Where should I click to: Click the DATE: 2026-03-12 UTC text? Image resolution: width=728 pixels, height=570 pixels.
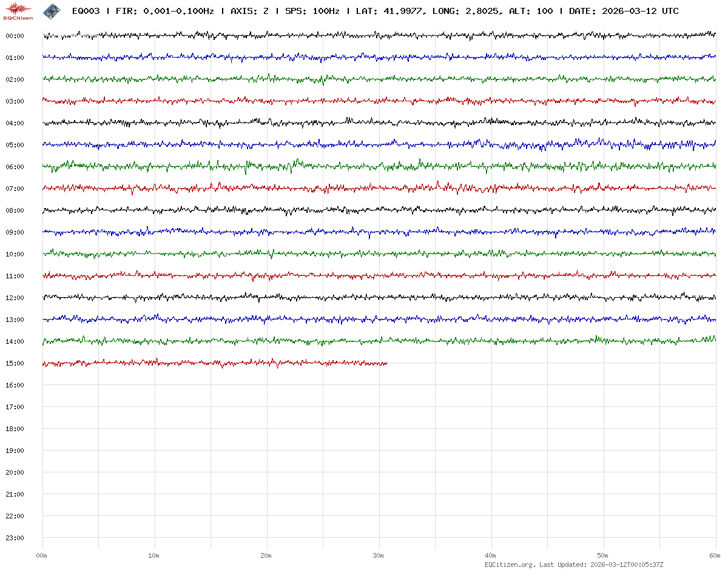click(624, 11)
